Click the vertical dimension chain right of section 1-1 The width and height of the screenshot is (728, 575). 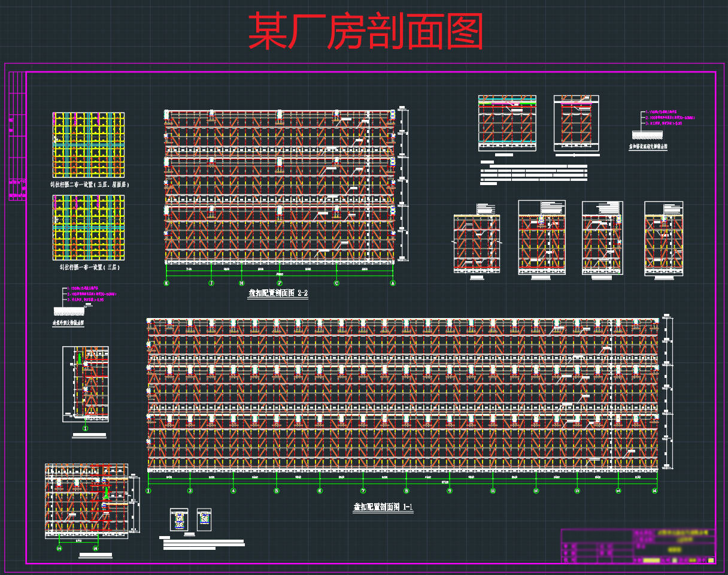tap(668, 393)
